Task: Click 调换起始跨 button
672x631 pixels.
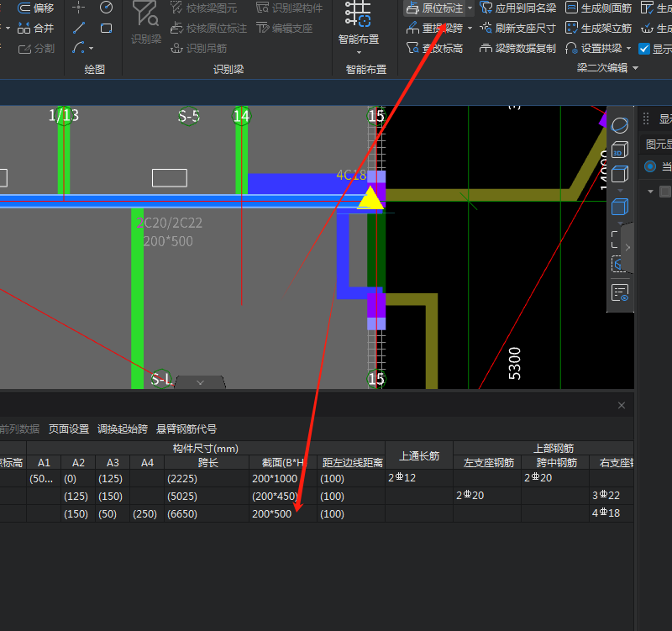Action: (123, 429)
